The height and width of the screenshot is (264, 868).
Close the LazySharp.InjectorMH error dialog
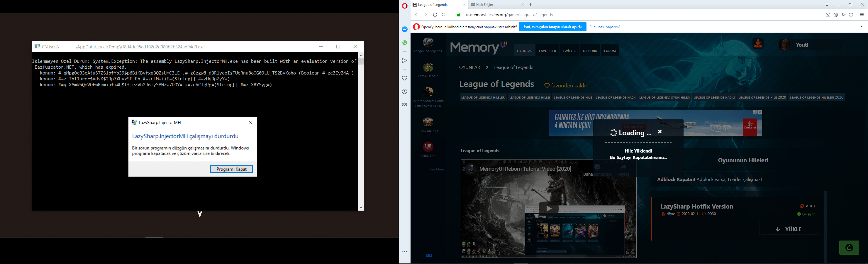251,123
